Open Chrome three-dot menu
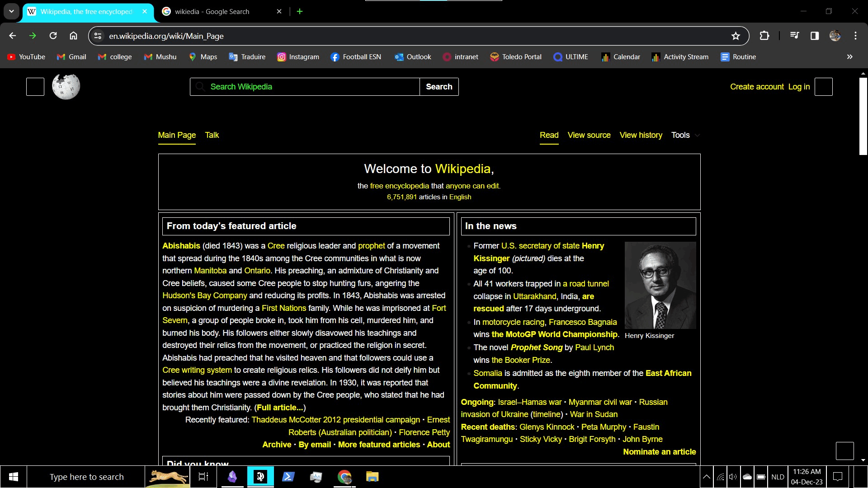Screen dimensions: 868x488 coord(855,36)
